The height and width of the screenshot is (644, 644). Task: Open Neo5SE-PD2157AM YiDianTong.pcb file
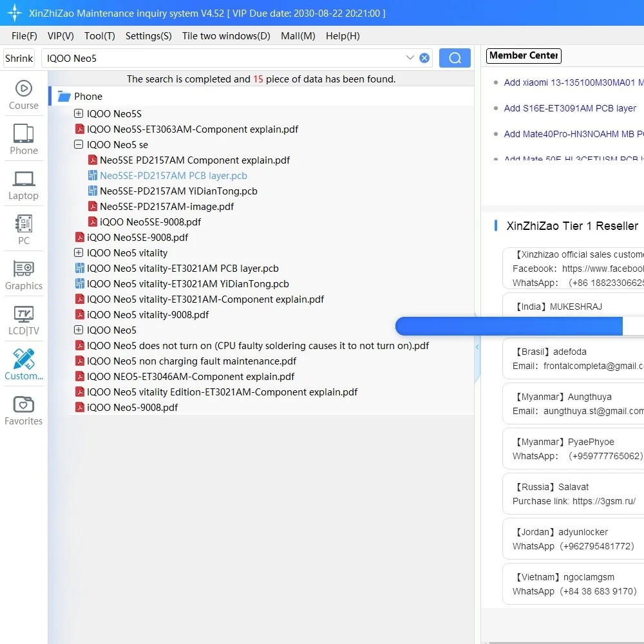click(178, 191)
